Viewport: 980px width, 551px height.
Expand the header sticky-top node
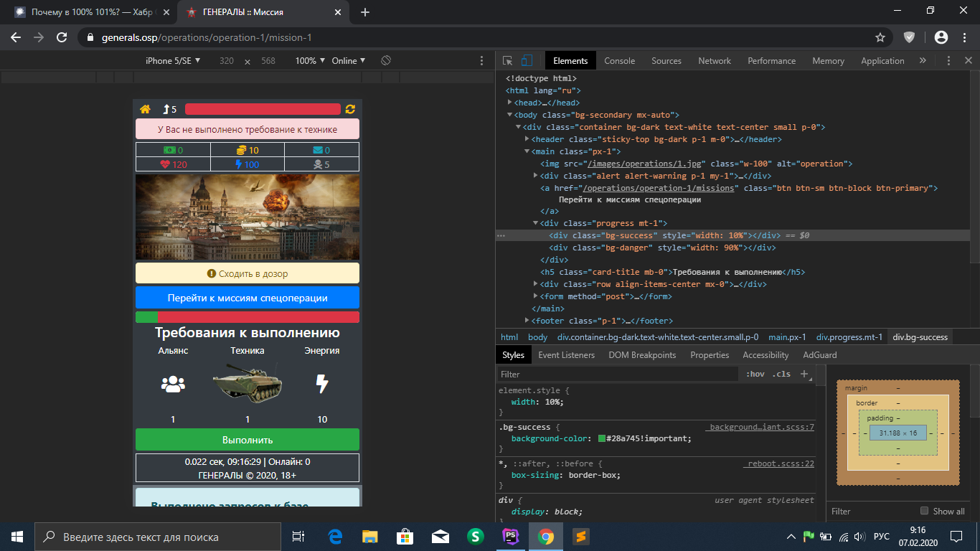(527, 139)
